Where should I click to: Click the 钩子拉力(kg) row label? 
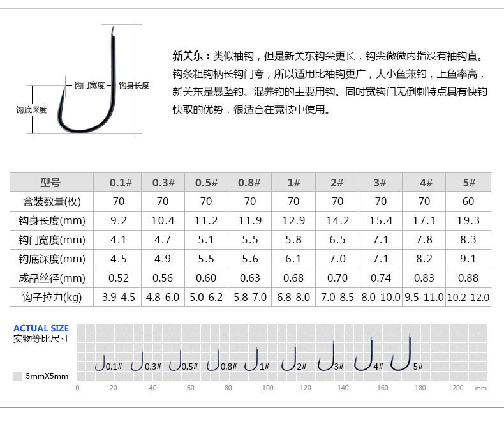click(x=52, y=297)
